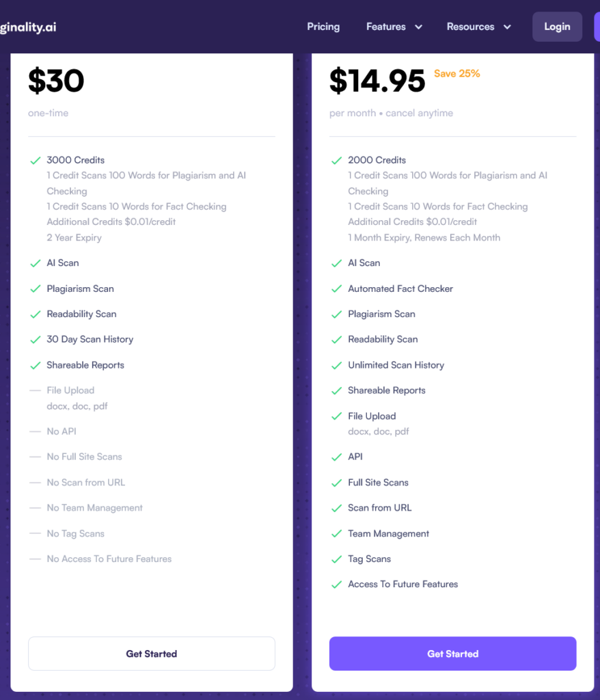The image size is (600, 700).
Task: Click the checkmark beside Plagiarism Scan in one-time plan
Action: 36,288
